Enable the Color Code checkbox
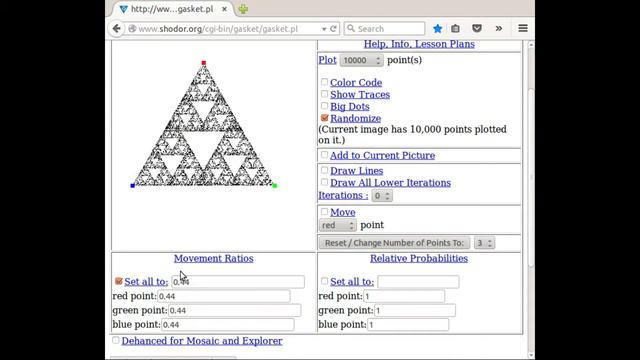Screen dimensions: 640x360 [324, 82]
